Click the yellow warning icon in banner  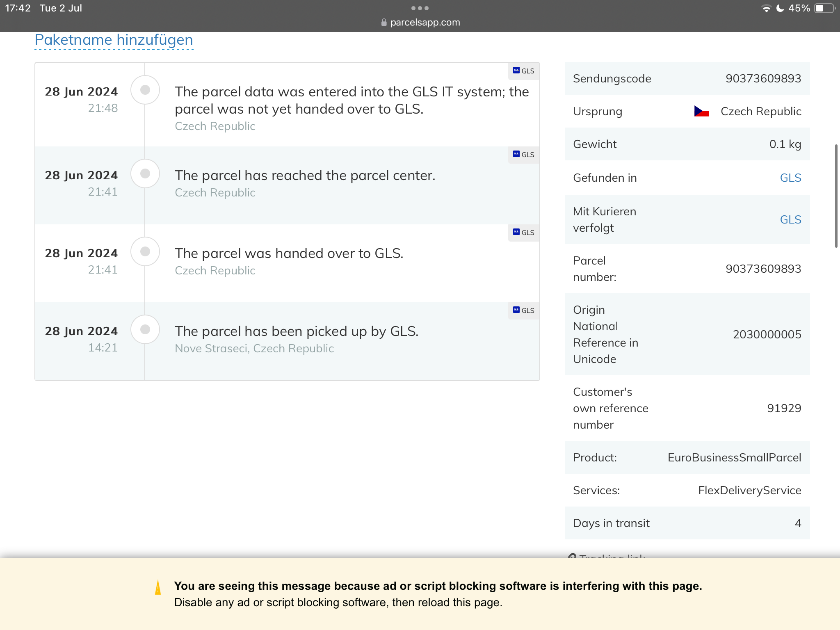pyautogui.click(x=158, y=587)
